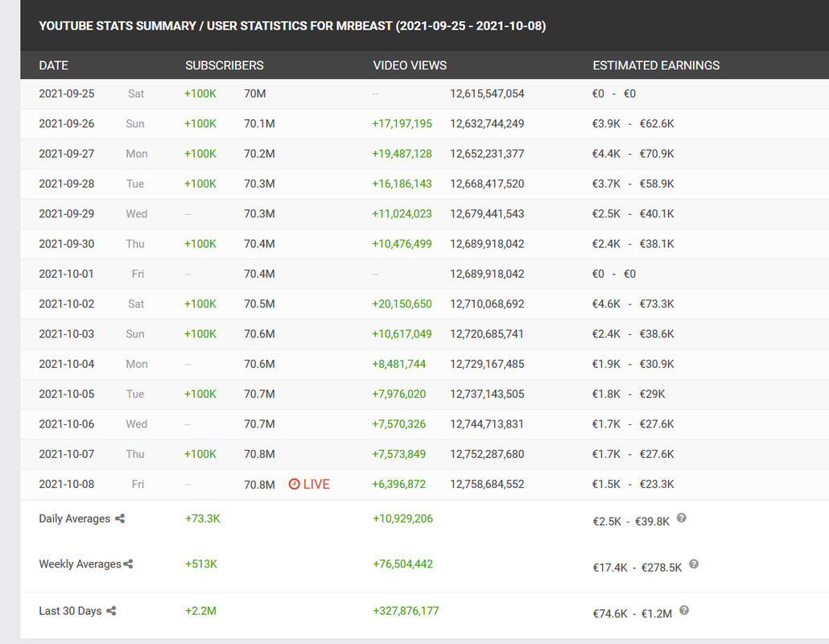Click views gain +16,186,143
Image resolution: width=829 pixels, height=644 pixels.
click(x=402, y=184)
